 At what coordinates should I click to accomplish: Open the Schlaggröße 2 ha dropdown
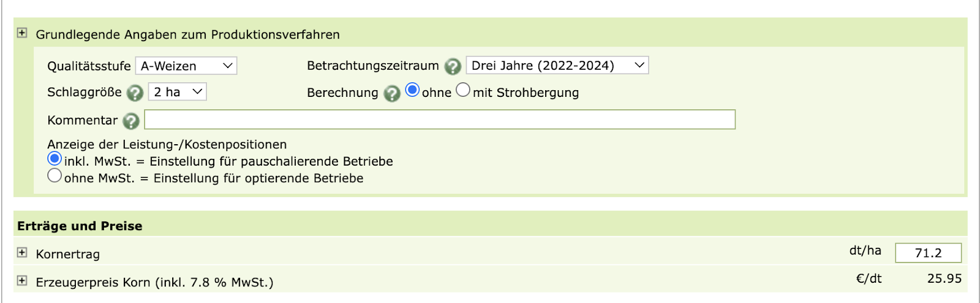[177, 92]
